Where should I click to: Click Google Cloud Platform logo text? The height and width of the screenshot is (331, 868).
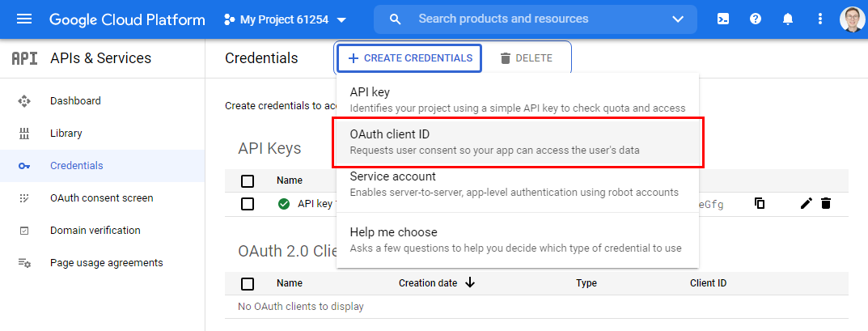pos(127,20)
